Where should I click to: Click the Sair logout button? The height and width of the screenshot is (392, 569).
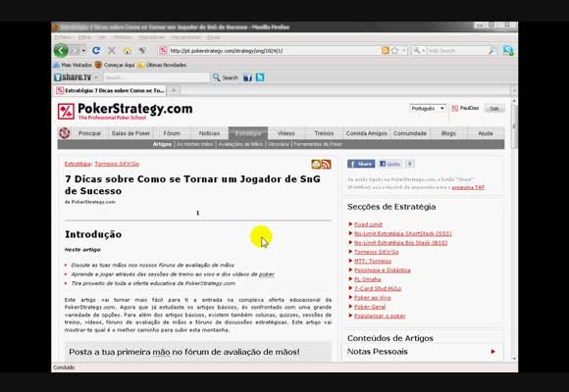tap(494, 109)
